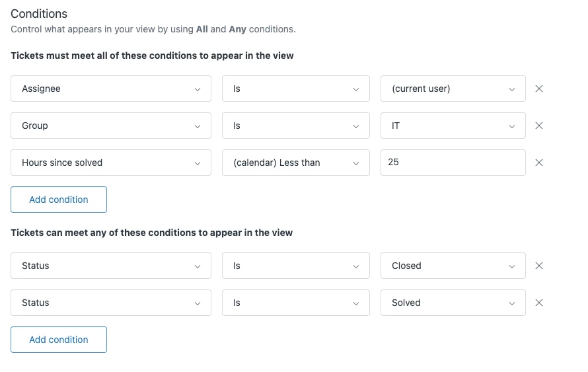Delete the Hours since solved condition
The width and height of the screenshot is (588, 372).
pos(538,163)
